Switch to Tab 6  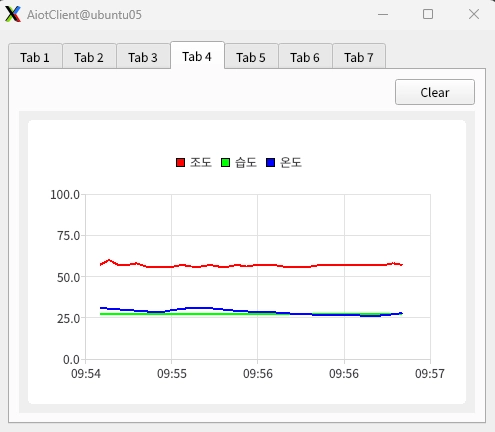[x=305, y=56]
